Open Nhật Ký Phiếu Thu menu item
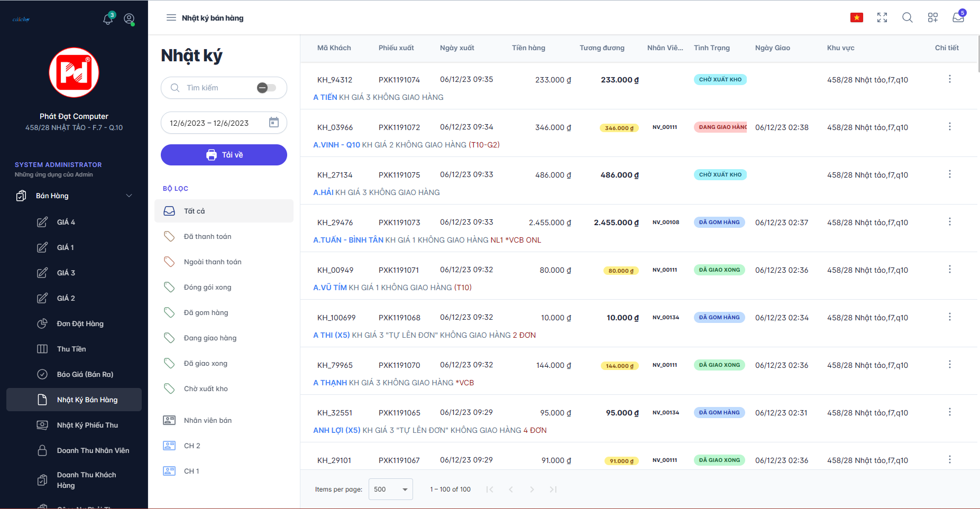Screen dimensions: 980x509 point(87,425)
